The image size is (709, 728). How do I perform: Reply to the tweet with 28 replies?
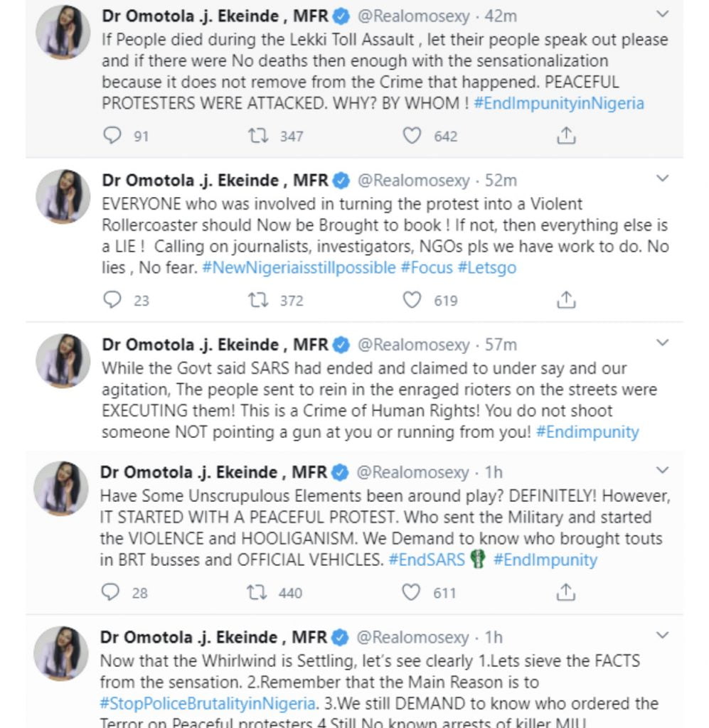(x=111, y=592)
